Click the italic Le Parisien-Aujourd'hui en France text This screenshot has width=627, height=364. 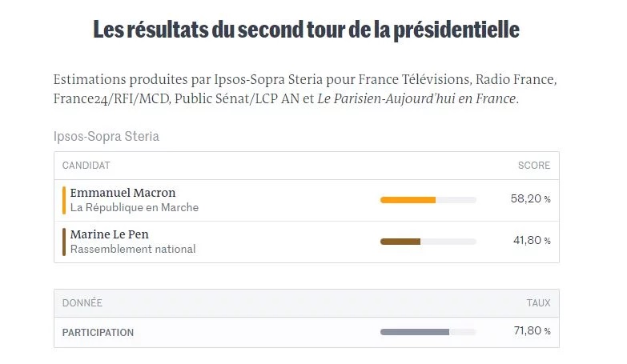[x=416, y=99]
